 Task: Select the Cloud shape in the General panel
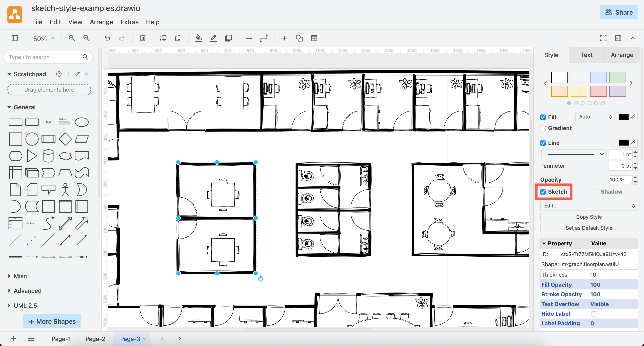(65, 156)
